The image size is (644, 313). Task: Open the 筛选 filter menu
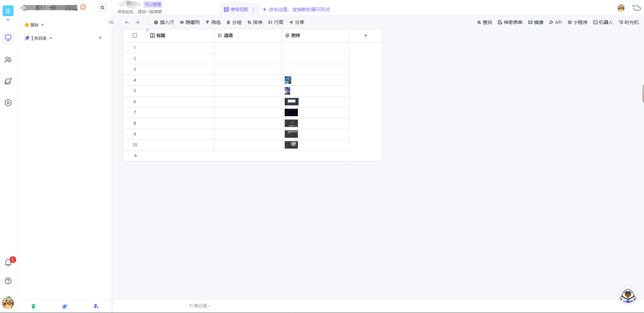click(213, 22)
